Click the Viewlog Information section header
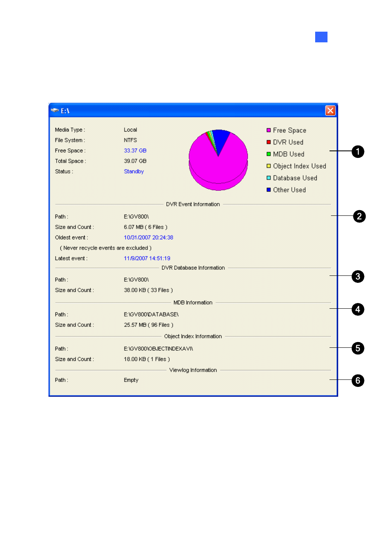 (193, 370)
